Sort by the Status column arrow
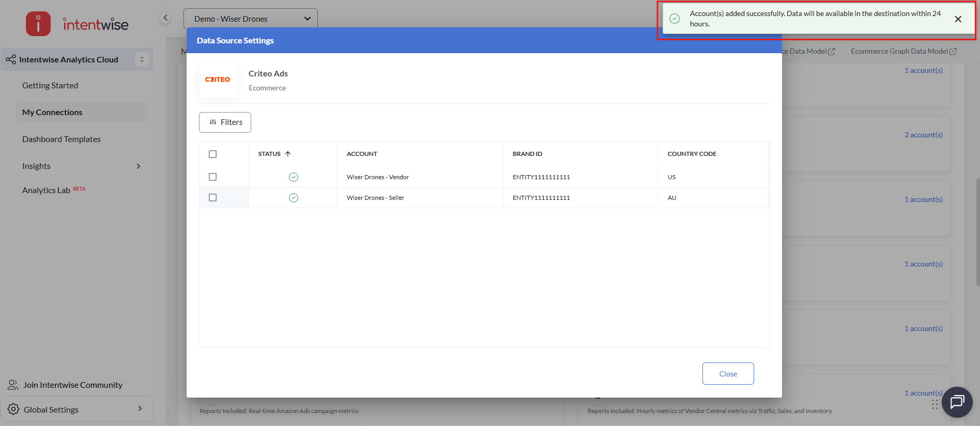Viewport: 980px width, 426px height. (x=288, y=154)
